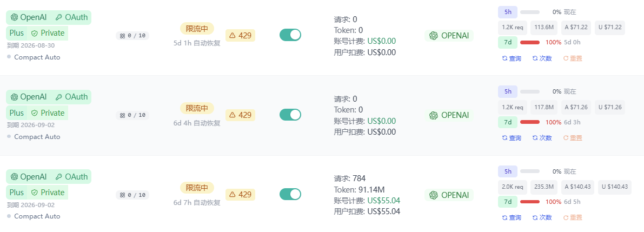This screenshot has height=232, width=644.
Task: Toggle the second row's green enable switch
Action: [290, 115]
